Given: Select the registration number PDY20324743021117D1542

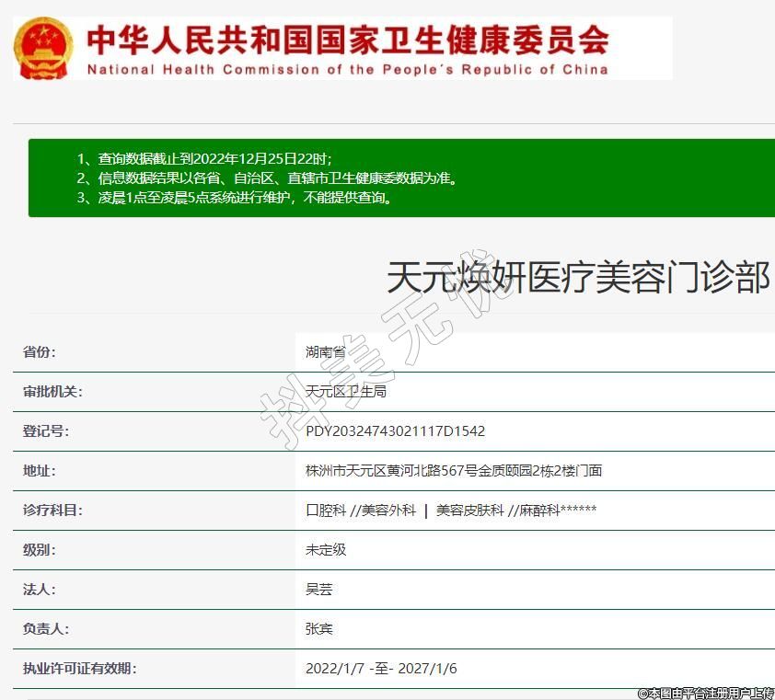Looking at the screenshot, I should [x=395, y=431].
